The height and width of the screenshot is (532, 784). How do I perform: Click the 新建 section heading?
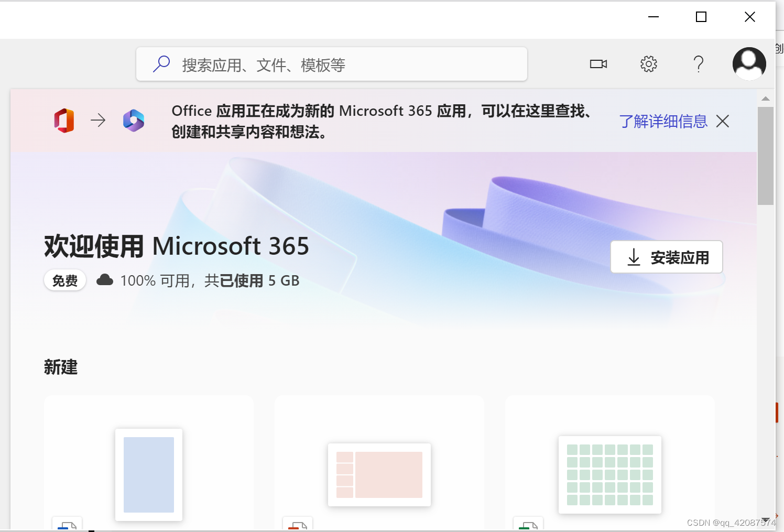(61, 367)
